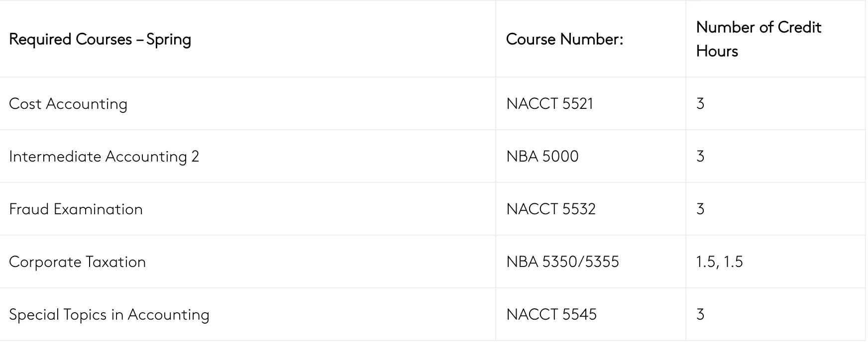The height and width of the screenshot is (344, 868).
Task: Select the Fraud Examination course name
Action: tap(76, 209)
